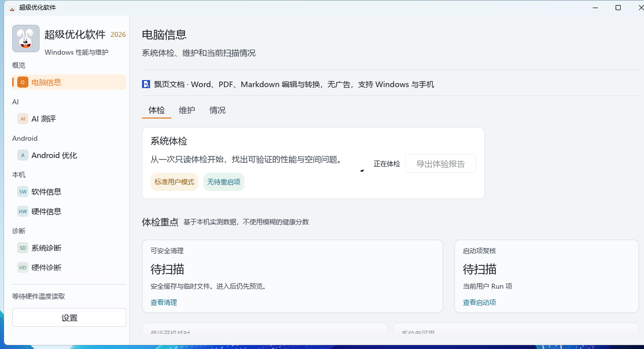Go to Android 优化 label
The image size is (644, 349).
coord(54,155)
